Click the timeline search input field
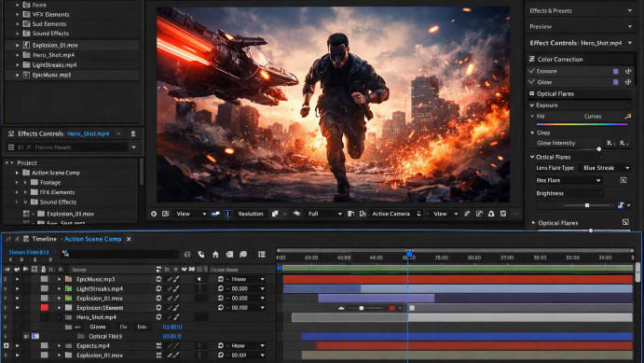This screenshot has height=363, width=644. (x=119, y=254)
